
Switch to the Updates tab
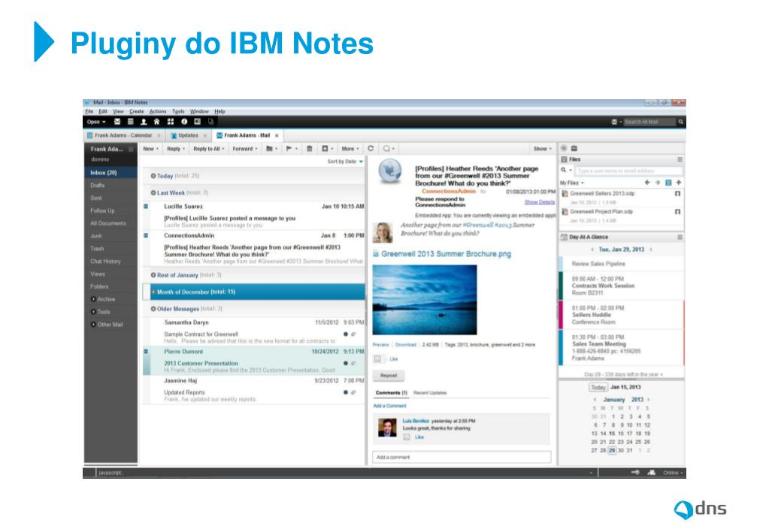pos(189,135)
